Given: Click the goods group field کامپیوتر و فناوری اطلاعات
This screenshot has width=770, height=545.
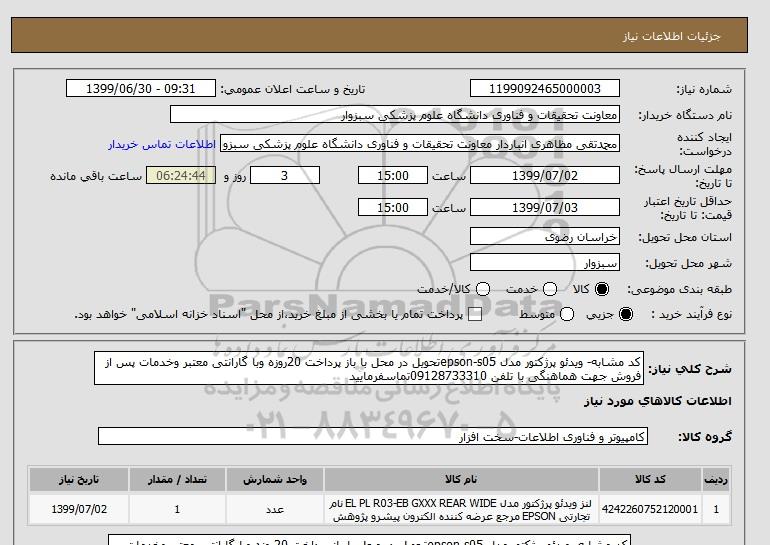Looking at the screenshot, I should pos(373,436).
